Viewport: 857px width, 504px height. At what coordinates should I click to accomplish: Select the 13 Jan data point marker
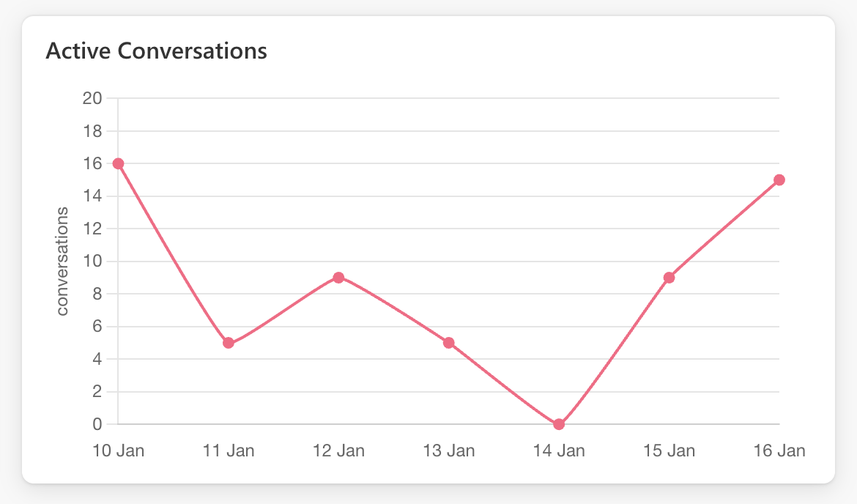pyautogui.click(x=449, y=343)
